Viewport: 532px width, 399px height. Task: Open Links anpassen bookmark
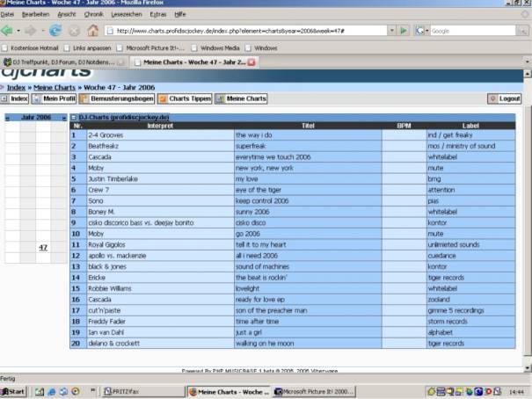[x=88, y=48]
